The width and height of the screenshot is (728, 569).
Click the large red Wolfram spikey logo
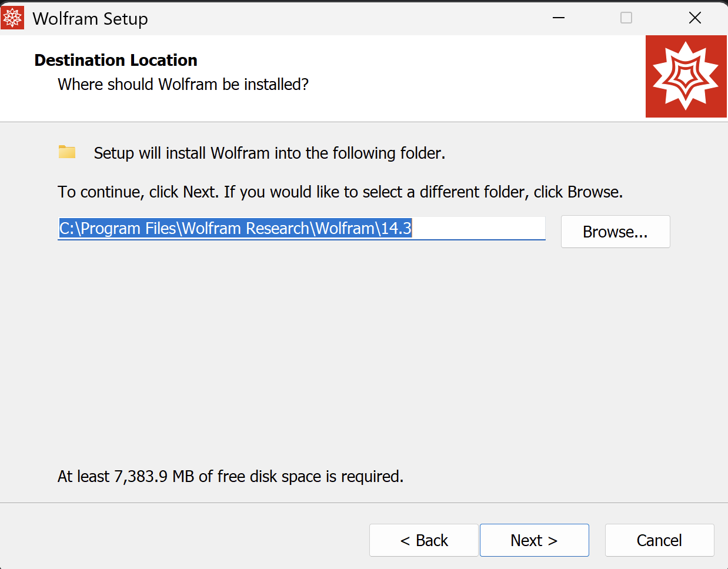point(686,76)
